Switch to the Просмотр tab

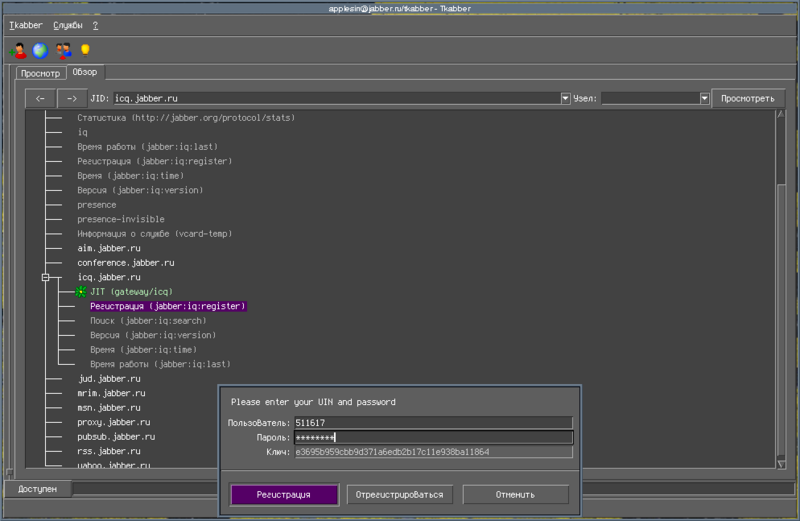[x=41, y=73]
